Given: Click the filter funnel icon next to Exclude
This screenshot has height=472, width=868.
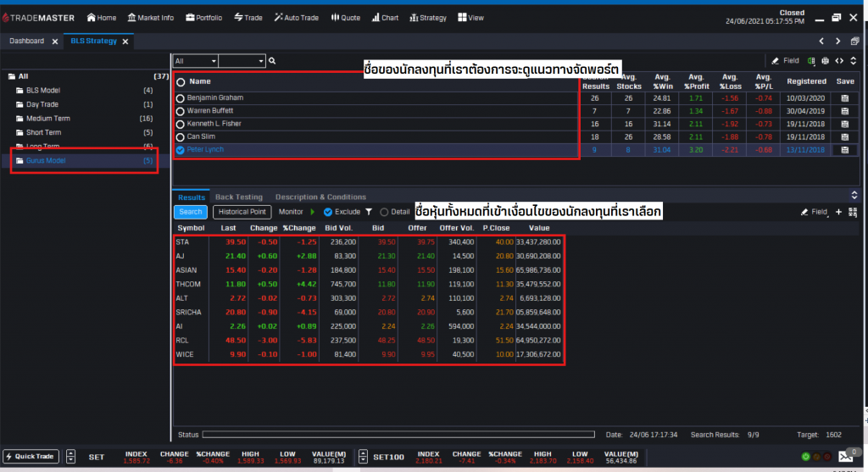Looking at the screenshot, I should coord(369,212).
